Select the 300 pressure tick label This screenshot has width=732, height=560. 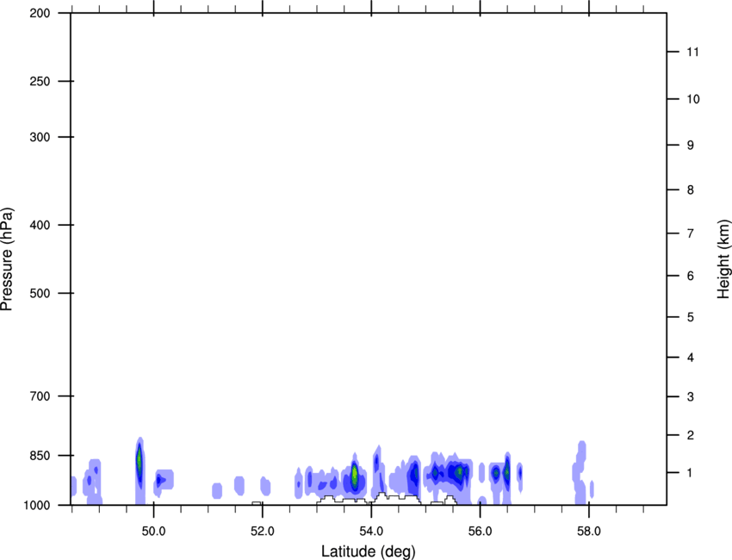coord(40,137)
